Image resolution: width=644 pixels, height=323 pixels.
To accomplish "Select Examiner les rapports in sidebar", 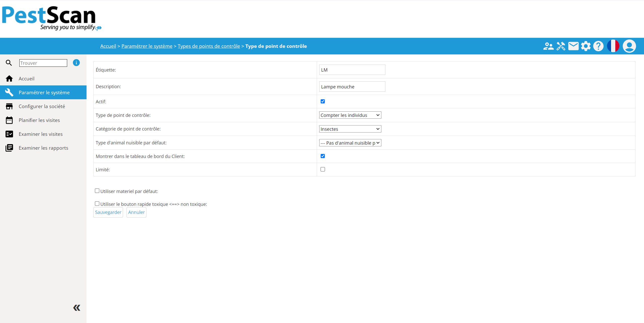I will pyautogui.click(x=43, y=148).
